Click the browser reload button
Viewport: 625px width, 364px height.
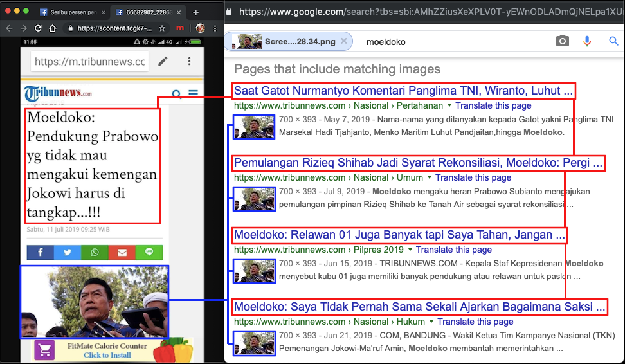(38, 28)
